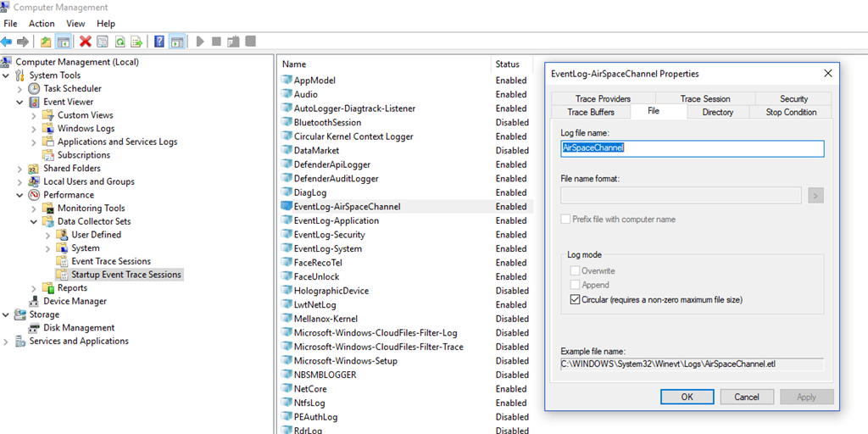Toggle the Overwrite log mode checkbox
This screenshot has width=868, height=434.
click(575, 271)
